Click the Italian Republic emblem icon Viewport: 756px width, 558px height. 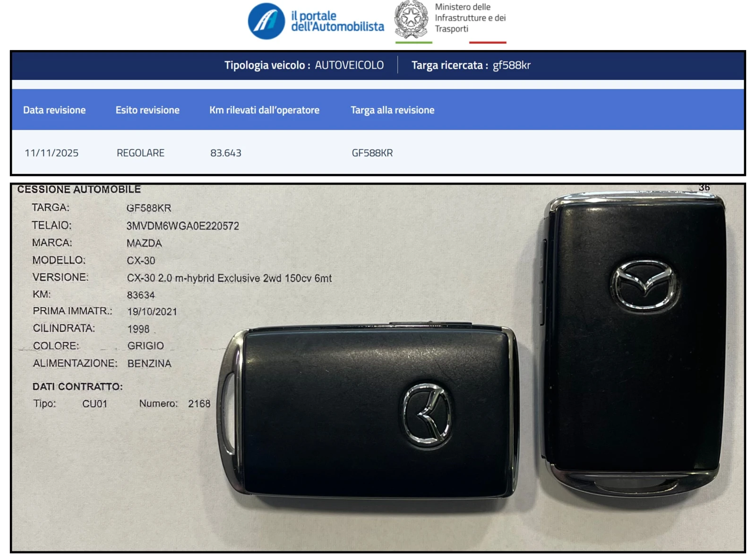pyautogui.click(x=411, y=20)
